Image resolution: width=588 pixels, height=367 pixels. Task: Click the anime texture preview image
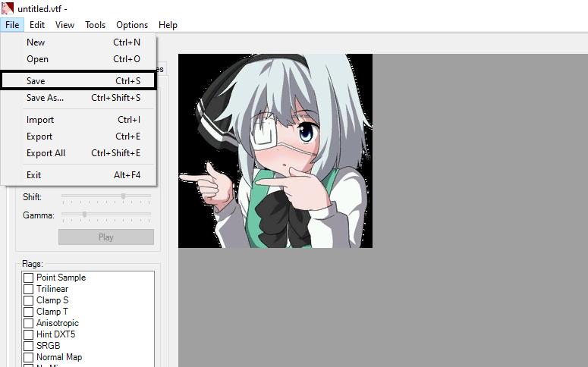(275, 151)
